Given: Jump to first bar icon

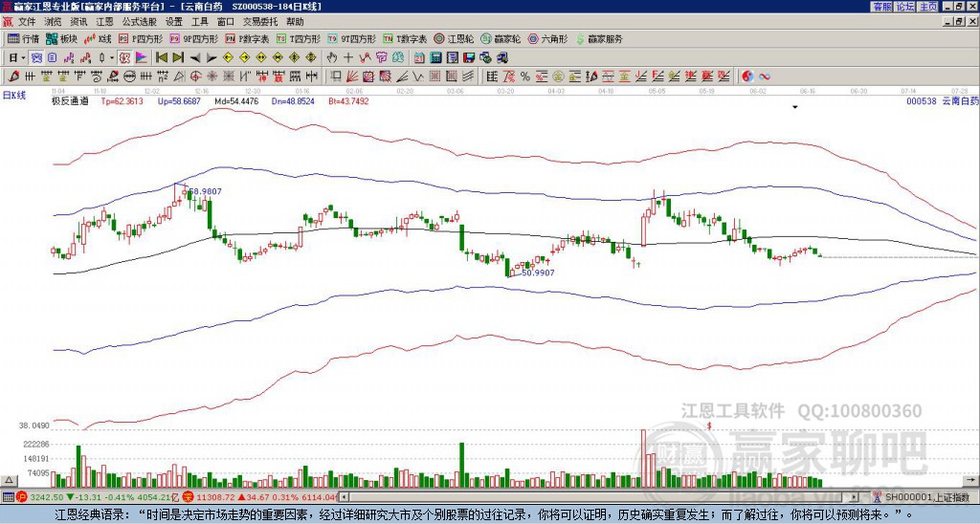Looking at the screenshot, I should click(x=161, y=58).
